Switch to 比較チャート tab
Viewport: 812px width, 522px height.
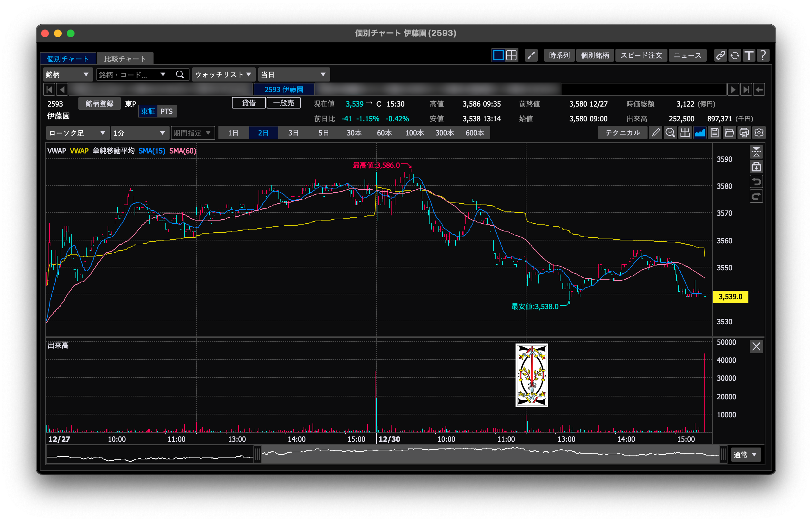(x=125, y=59)
